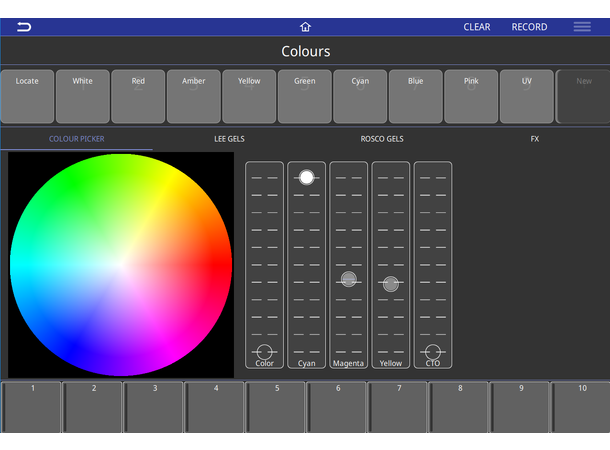
Task: Choose the Cyan colour palette
Action: pyautogui.click(x=360, y=96)
